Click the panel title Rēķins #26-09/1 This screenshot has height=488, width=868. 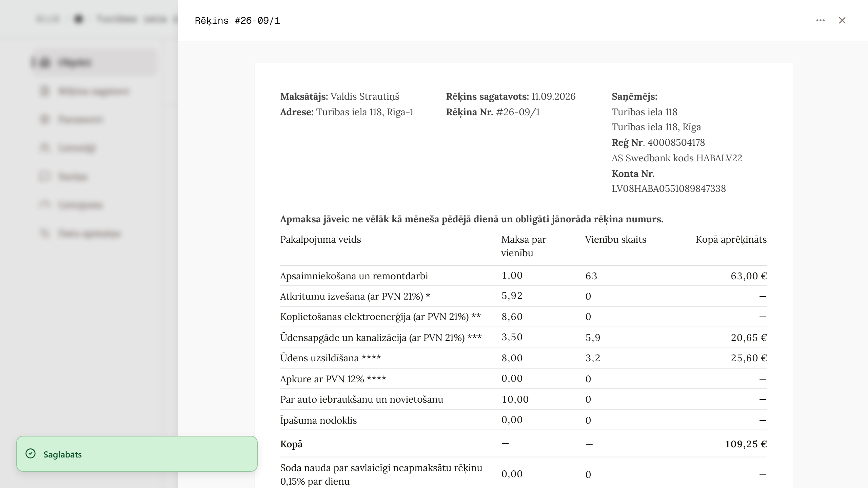click(x=237, y=21)
